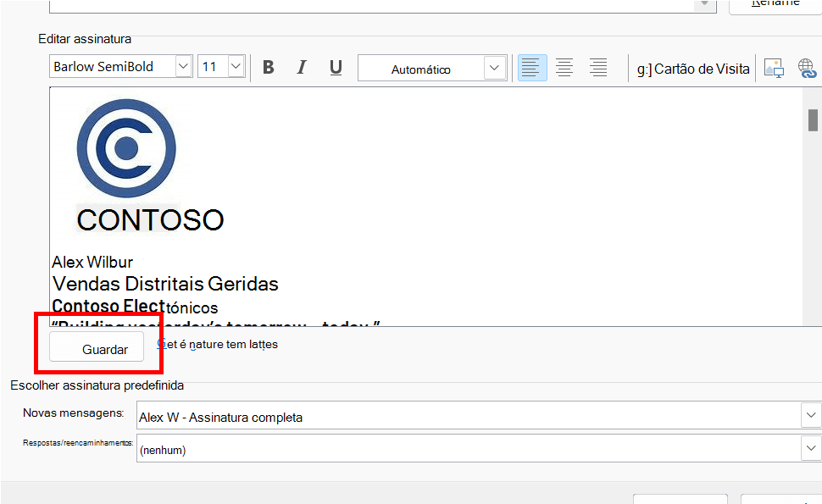Insert a hyperlink via globe icon
822x504 pixels.
pyautogui.click(x=807, y=68)
